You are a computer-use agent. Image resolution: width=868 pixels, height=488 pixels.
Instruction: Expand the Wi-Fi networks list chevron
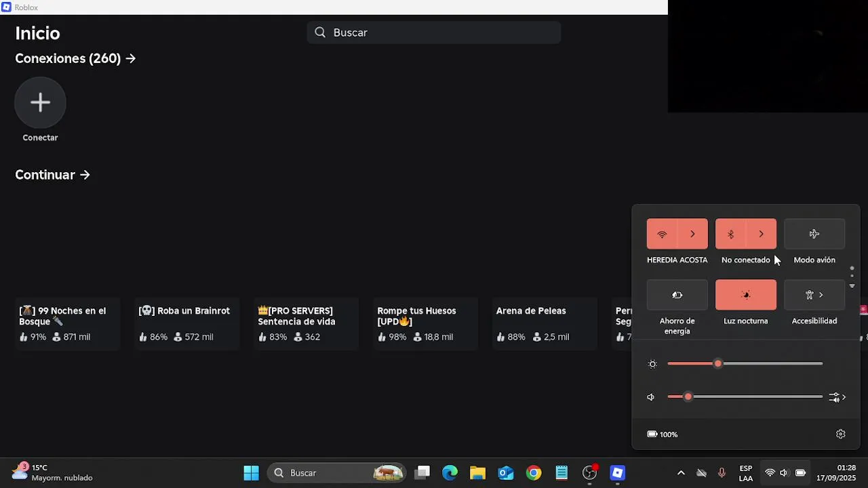tap(692, 234)
